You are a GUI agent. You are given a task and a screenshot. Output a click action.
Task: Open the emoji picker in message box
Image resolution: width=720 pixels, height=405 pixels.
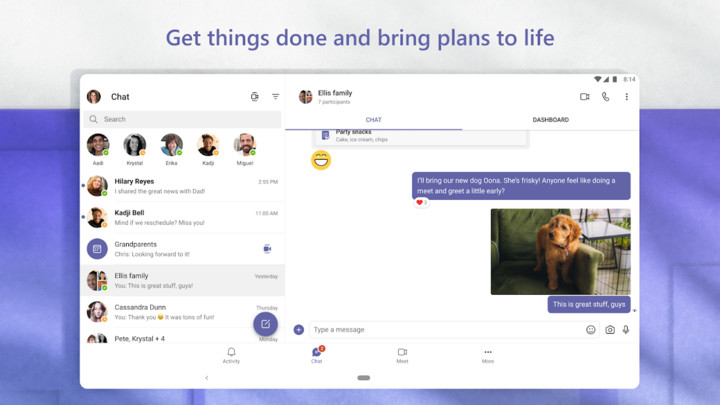(591, 329)
